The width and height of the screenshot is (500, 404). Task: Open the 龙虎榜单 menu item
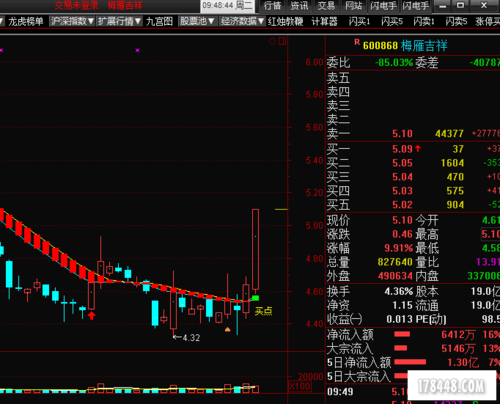tap(26, 22)
